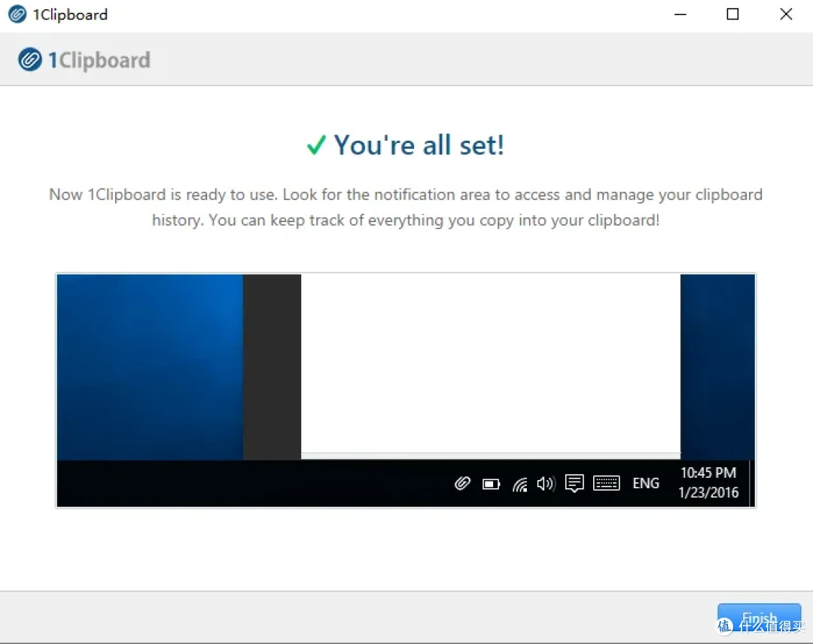Maximize the 1Clipboard window
The width and height of the screenshot is (813, 644).
pos(732,14)
